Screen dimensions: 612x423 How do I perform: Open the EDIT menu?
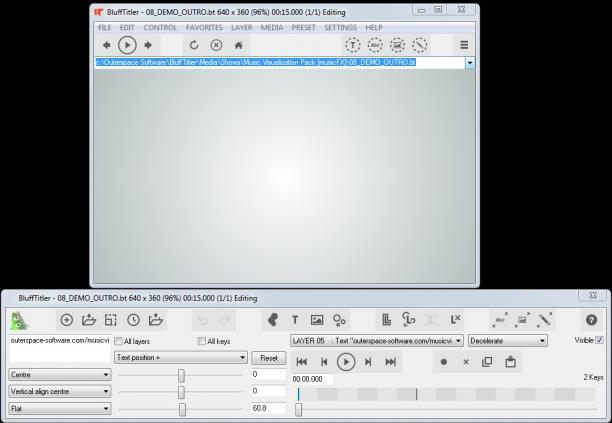coord(127,28)
